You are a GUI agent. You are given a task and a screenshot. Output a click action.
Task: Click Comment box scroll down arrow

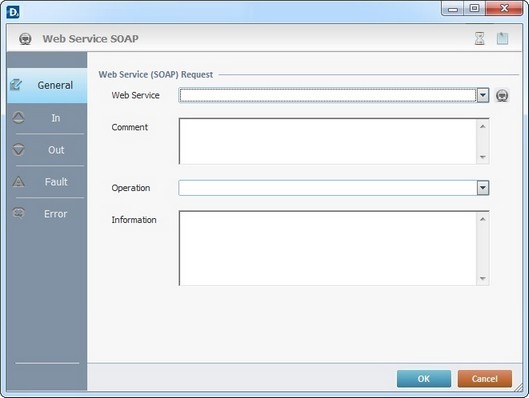(483, 157)
